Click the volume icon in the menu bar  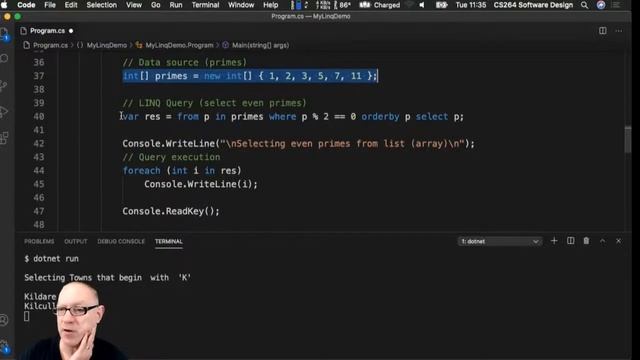point(422,5)
